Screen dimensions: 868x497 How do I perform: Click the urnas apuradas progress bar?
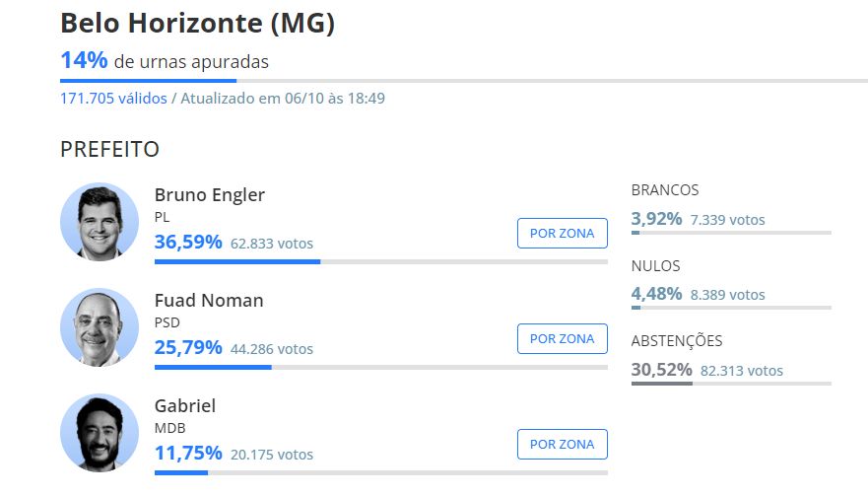click(463, 81)
